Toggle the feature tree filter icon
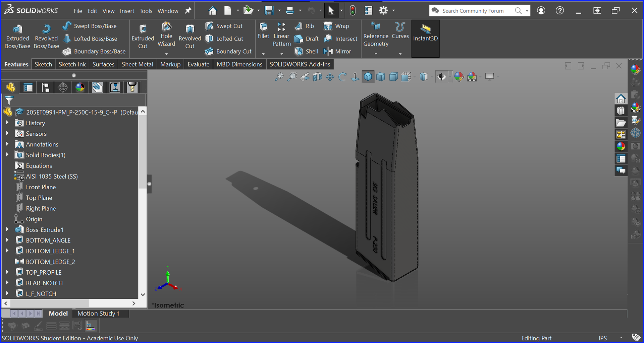 9,100
